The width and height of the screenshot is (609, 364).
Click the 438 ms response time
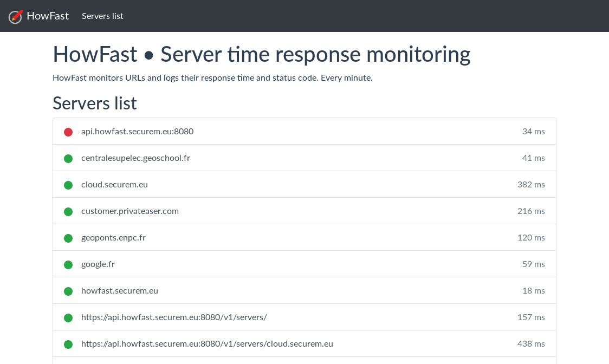point(531,344)
